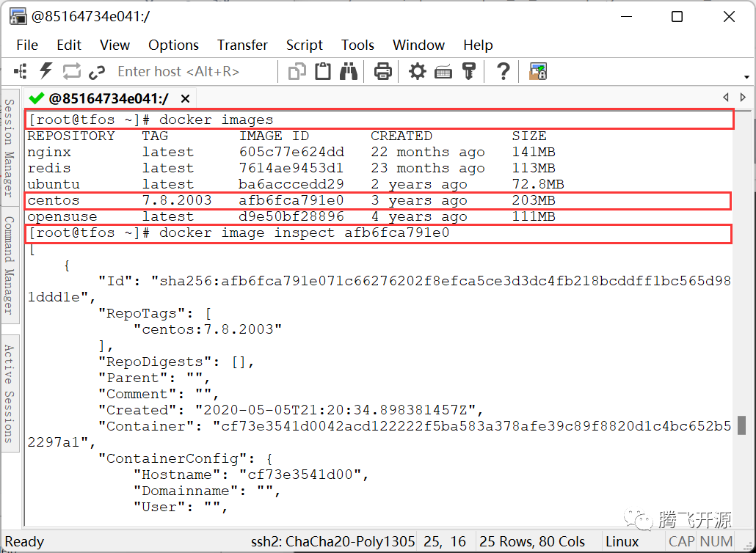
Task: Open the Session Manager toolbar icon
Action: click(21, 72)
